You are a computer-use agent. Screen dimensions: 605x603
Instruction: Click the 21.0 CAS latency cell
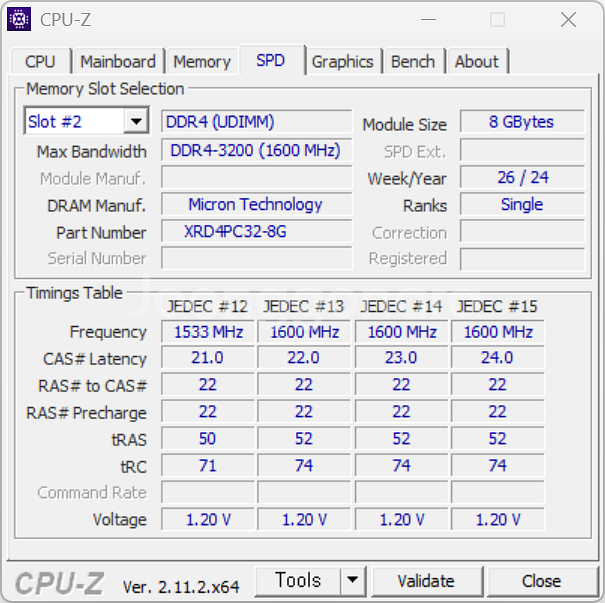coord(208,358)
